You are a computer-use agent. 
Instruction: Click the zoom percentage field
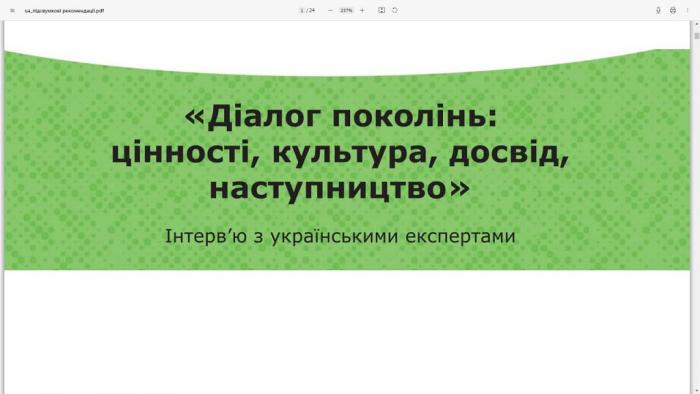tap(346, 10)
